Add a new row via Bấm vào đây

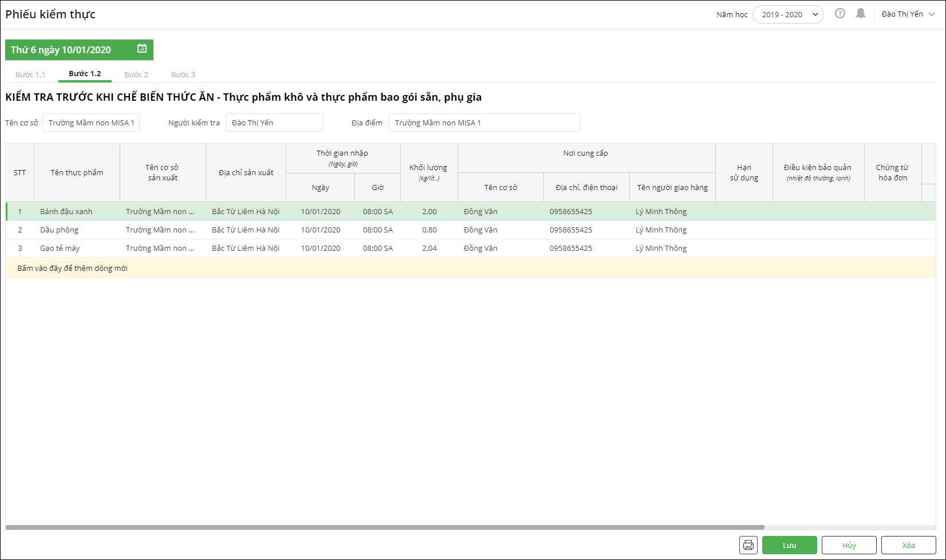pyautogui.click(x=73, y=268)
